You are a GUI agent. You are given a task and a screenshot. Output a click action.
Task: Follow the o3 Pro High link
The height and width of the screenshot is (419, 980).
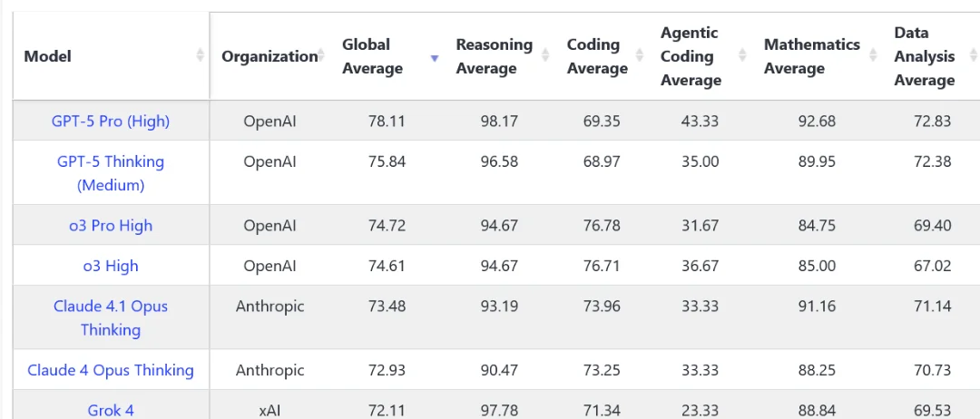point(111,226)
